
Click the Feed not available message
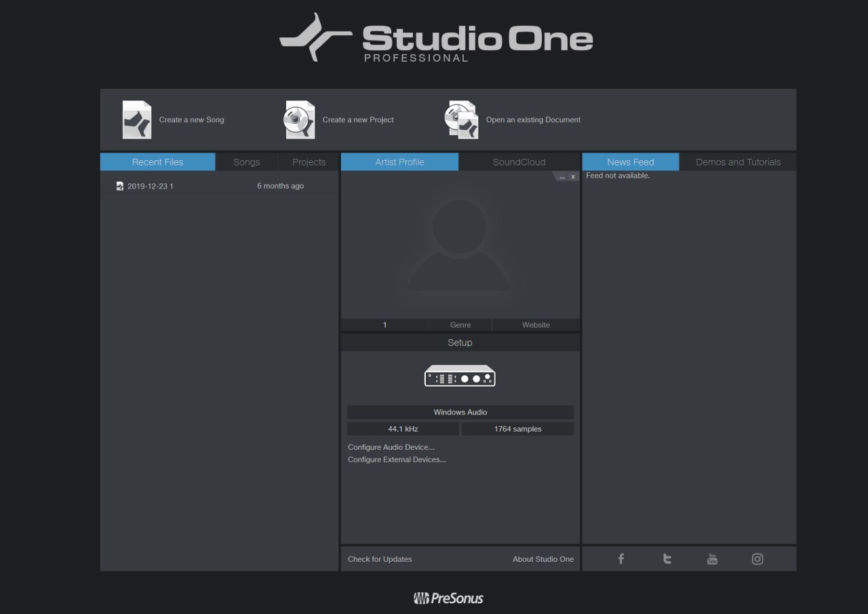(618, 176)
